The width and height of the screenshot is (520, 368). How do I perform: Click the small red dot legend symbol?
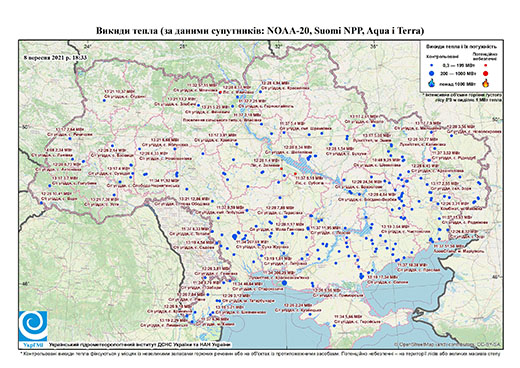pos(485,65)
